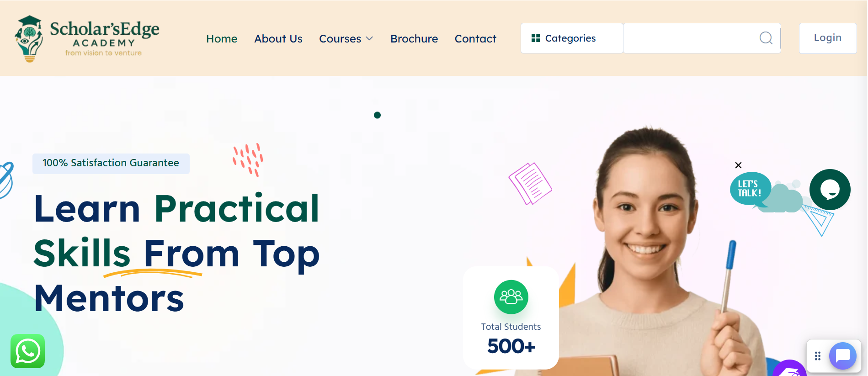Click the Let's Talk speech bubble
868x376 pixels.
(750, 188)
